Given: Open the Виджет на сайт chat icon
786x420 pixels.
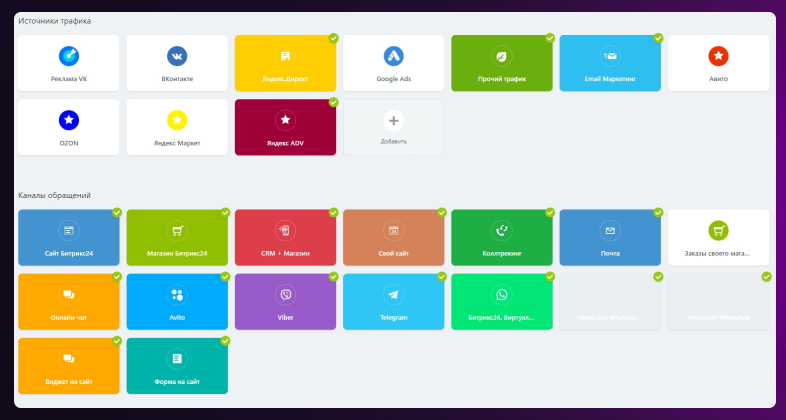Looking at the screenshot, I should pyautogui.click(x=69, y=359).
